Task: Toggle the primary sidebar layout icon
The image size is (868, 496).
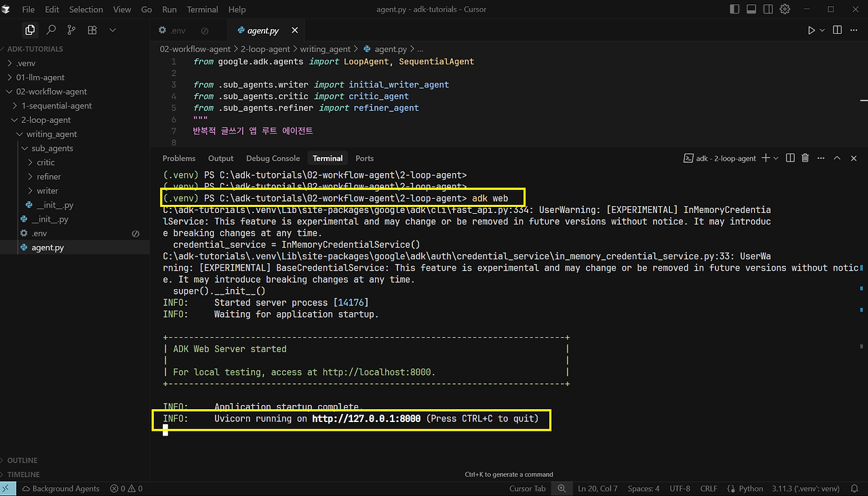Action: [x=736, y=9]
